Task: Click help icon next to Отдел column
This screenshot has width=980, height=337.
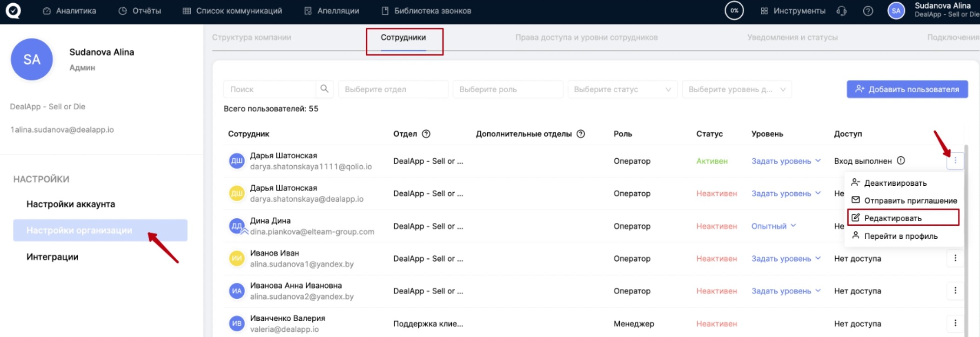Action: [426, 134]
